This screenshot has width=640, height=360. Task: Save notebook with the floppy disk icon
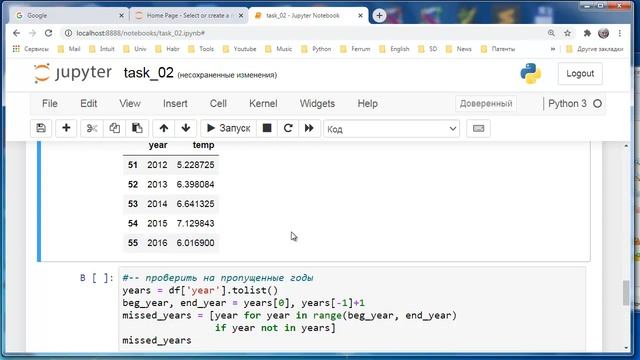pyautogui.click(x=41, y=128)
